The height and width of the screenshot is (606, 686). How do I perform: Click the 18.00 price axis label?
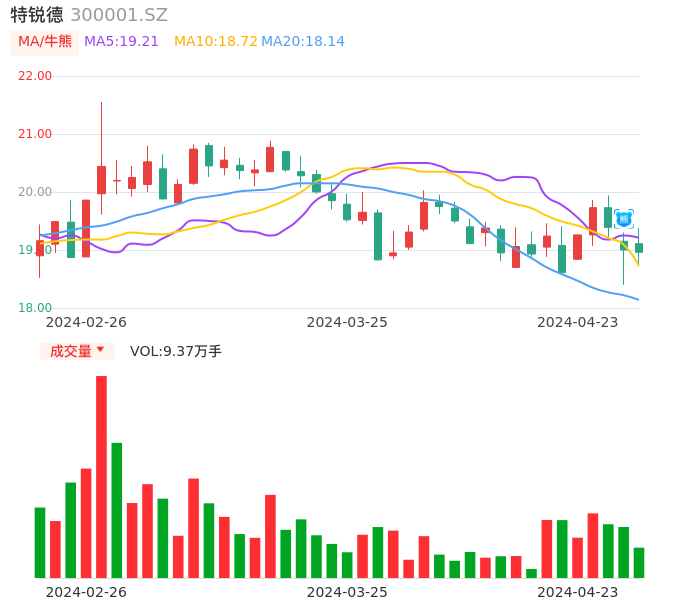[x=35, y=308]
